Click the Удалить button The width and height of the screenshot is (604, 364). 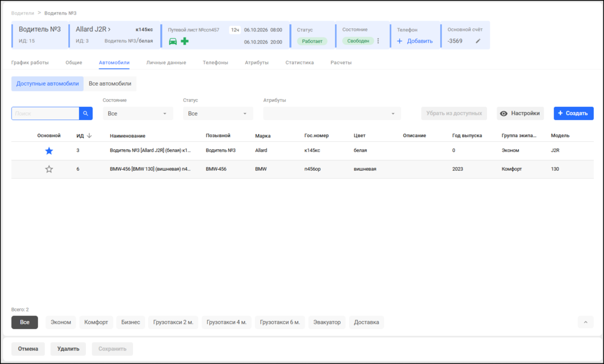(x=68, y=349)
